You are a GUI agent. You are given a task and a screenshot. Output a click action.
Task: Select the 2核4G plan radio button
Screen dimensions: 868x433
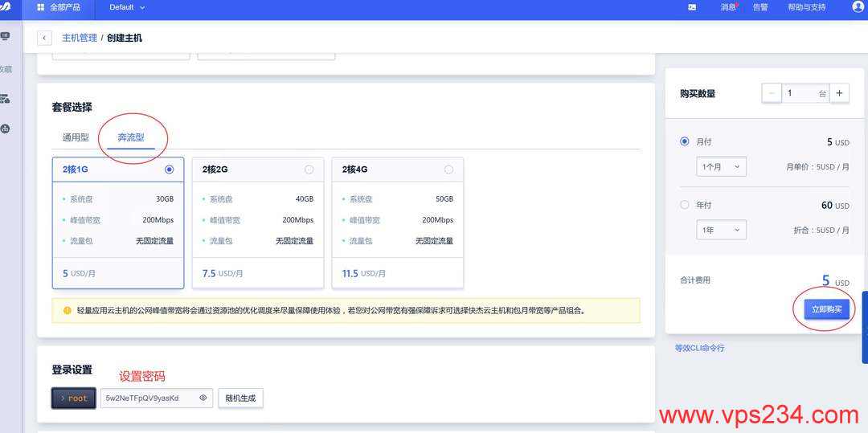point(448,170)
